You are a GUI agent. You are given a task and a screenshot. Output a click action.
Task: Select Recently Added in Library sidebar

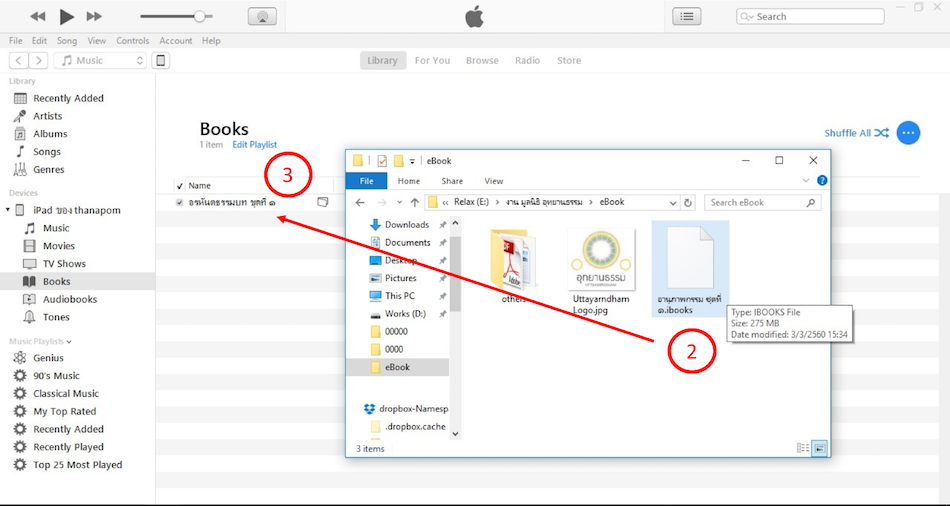pyautogui.click(x=68, y=98)
